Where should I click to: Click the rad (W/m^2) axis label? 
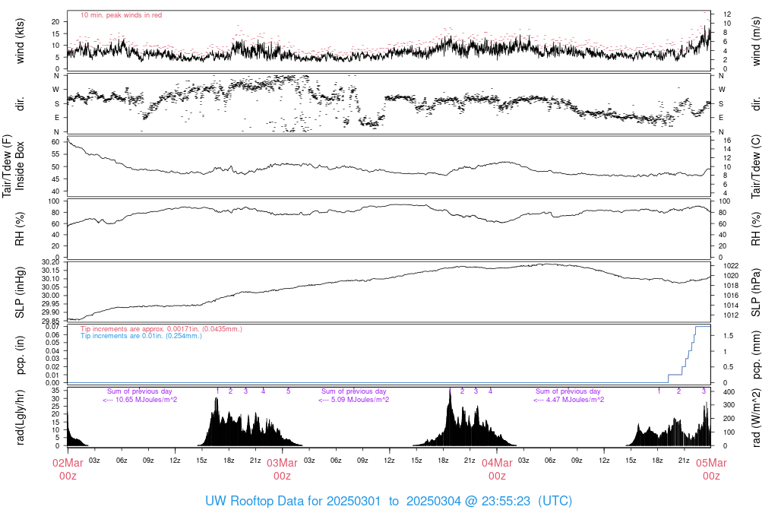[x=757, y=416]
